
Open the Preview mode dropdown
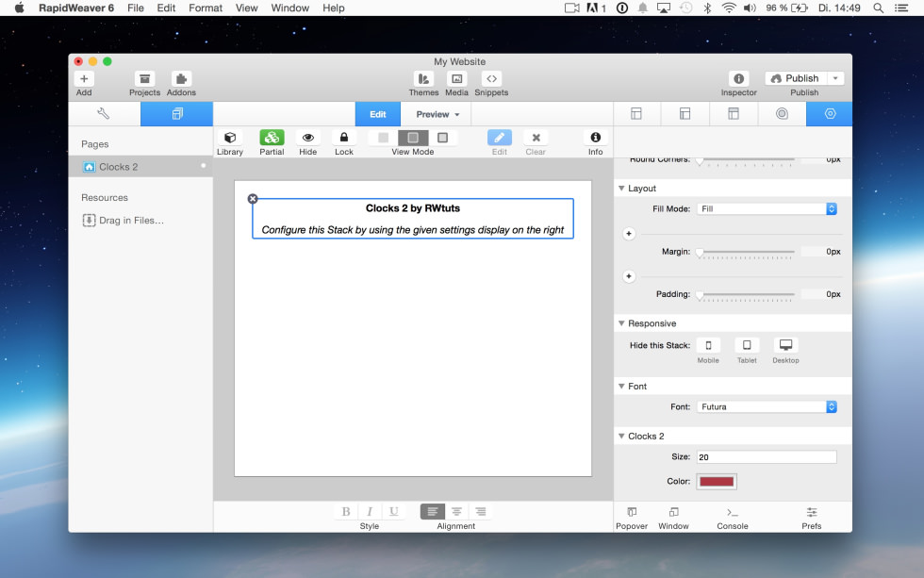click(437, 114)
